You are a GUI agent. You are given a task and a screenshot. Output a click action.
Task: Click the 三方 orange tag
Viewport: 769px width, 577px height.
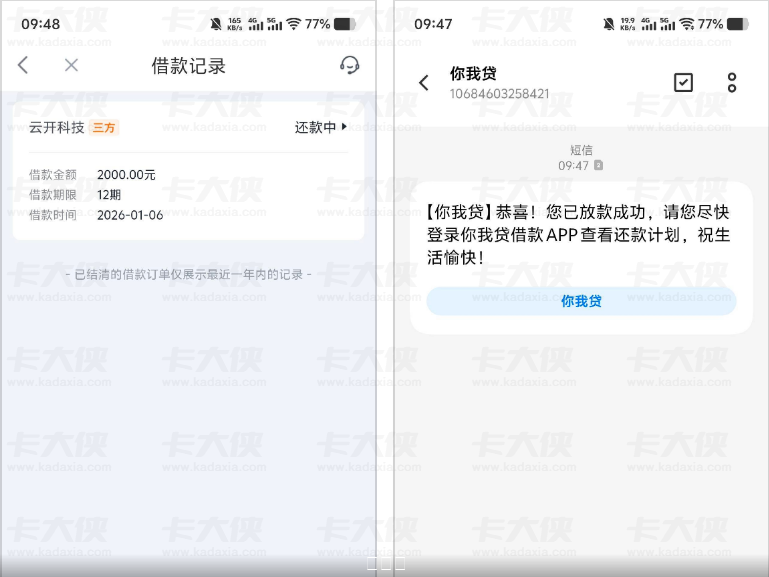tap(104, 128)
